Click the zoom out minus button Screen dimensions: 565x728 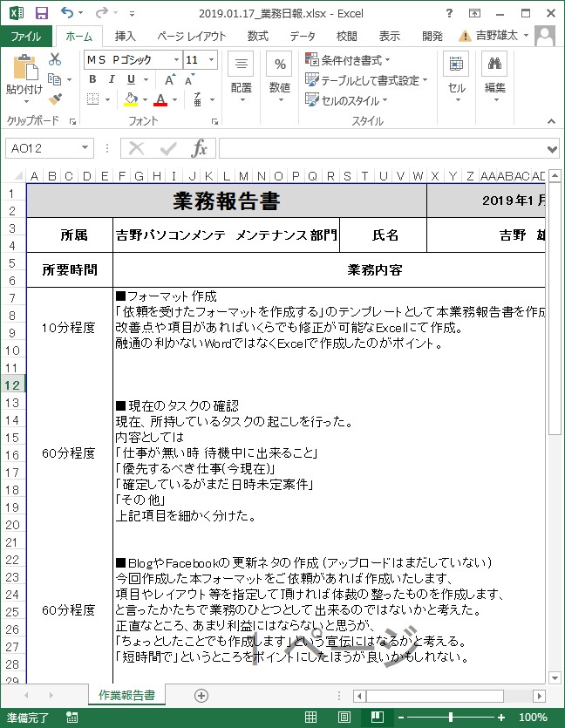[x=401, y=718]
